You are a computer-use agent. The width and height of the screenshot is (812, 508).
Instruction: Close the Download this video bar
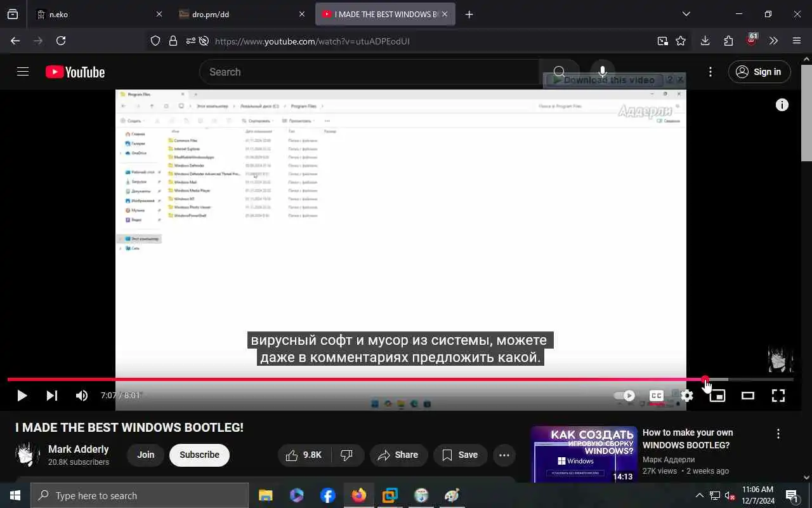point(680,80)
